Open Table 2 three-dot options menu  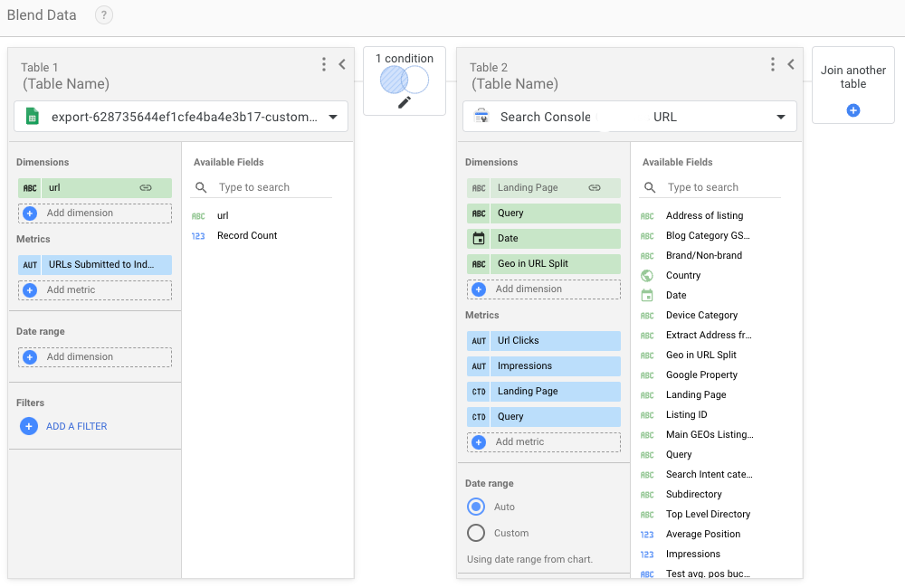pyautogui.click(x=773, y=64)
